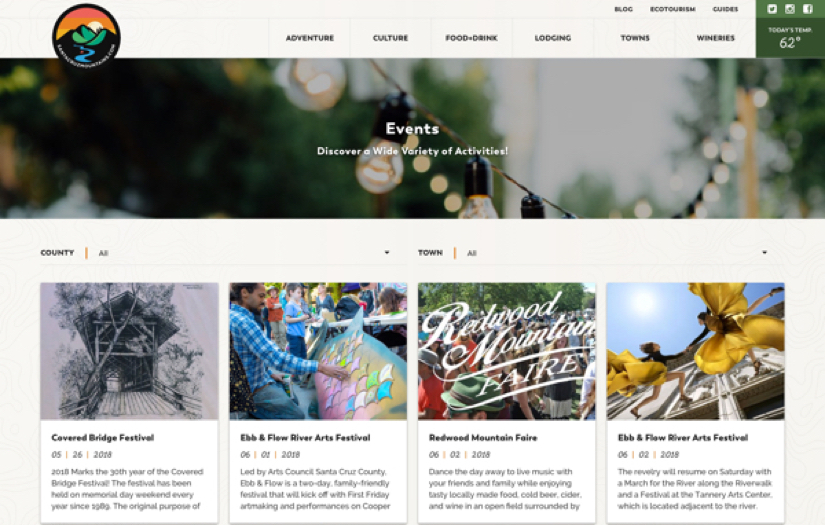Open the Facebook social icon
Viewport: 825px width, 525px height.
[808, 9]
